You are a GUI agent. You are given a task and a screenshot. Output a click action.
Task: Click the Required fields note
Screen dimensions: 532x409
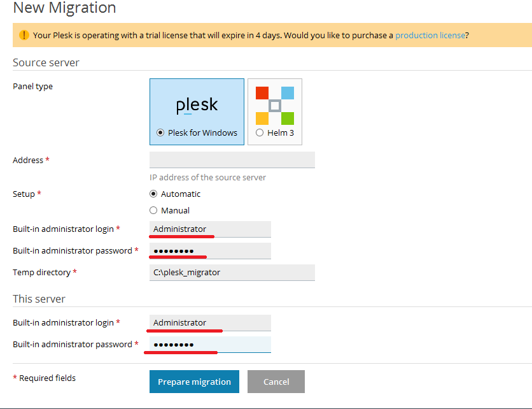pos(45,378)
